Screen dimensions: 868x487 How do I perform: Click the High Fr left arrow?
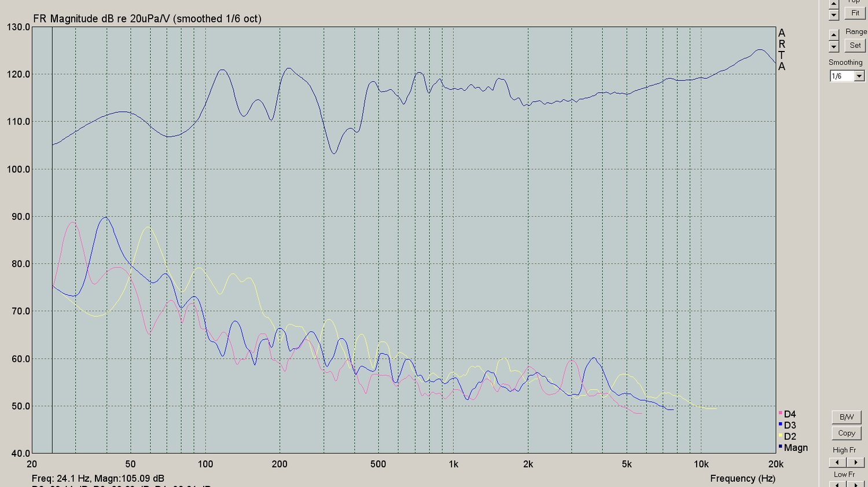[x=837, y=462]
